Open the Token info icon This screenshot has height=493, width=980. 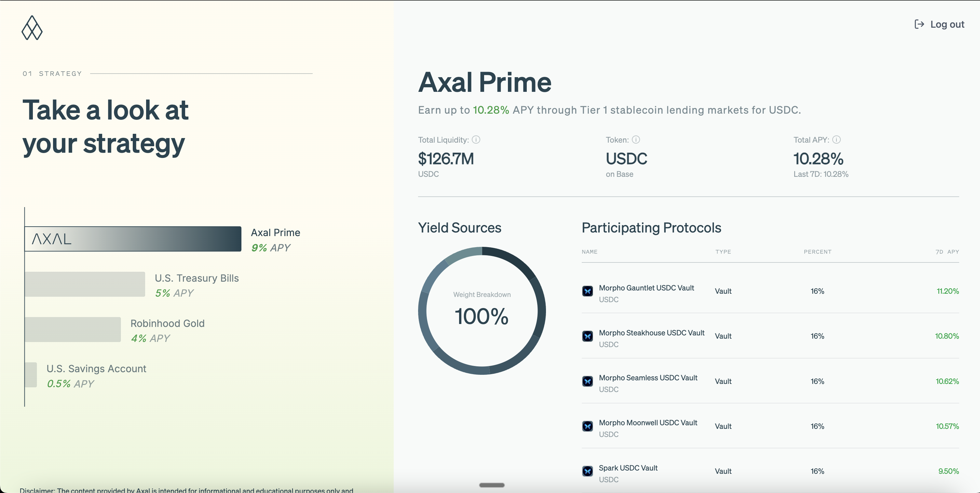636,140
